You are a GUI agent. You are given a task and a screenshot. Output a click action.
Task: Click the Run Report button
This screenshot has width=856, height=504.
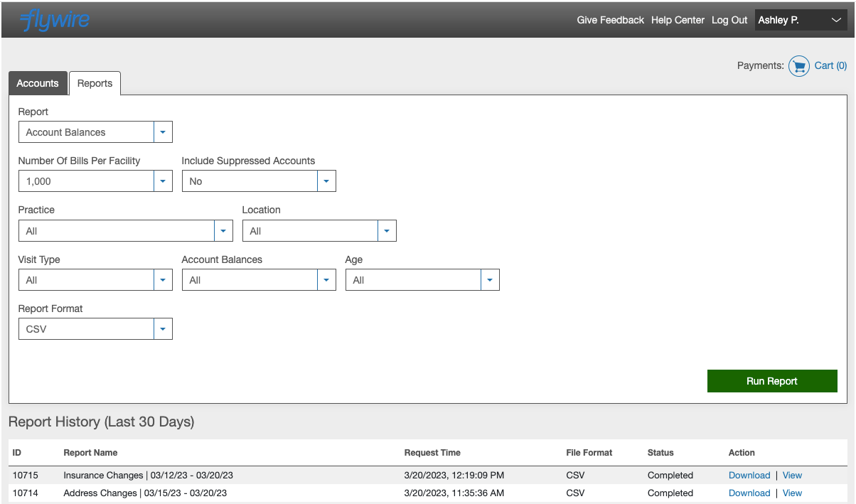point(771,381)
